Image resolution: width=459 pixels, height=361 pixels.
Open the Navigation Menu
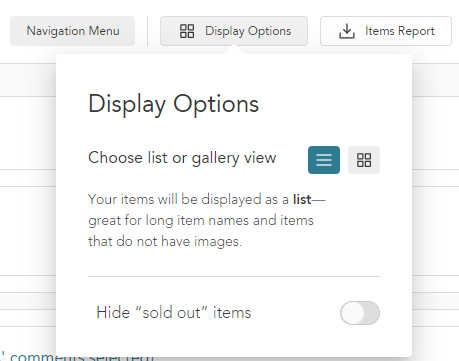73,31
